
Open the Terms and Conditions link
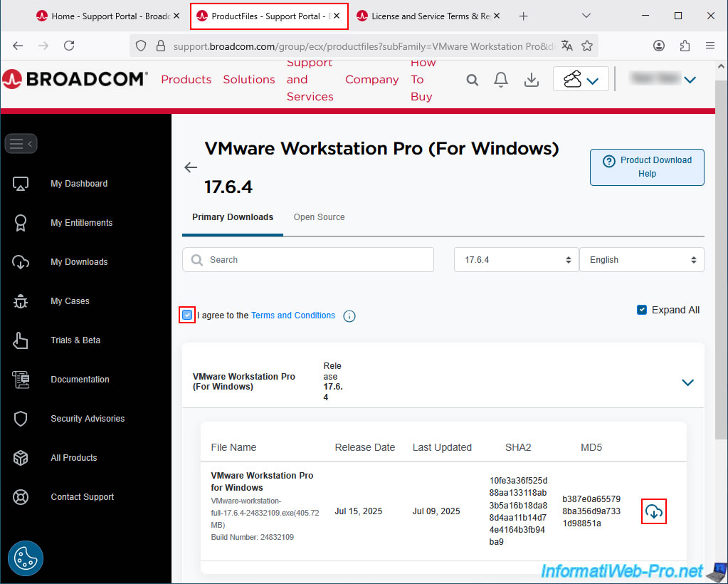click(292, 316)
